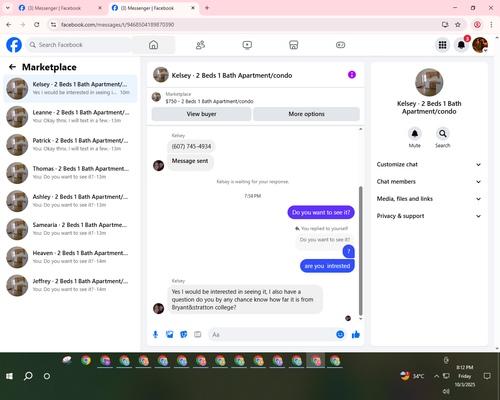Open Leanne conversation in the list

tap(70, 117)
